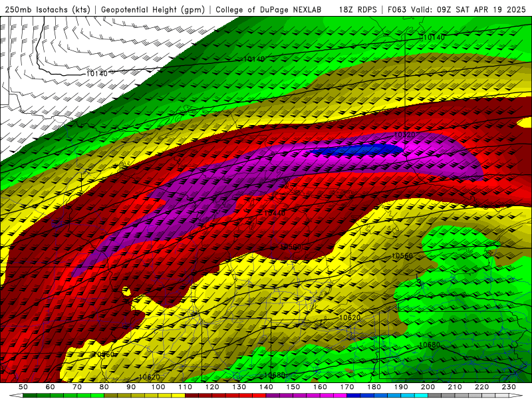Image resolution: width=532 pixels, height=399 pixels.
Task: Click the 50 knots colorbar label
Action: (23, 387)
